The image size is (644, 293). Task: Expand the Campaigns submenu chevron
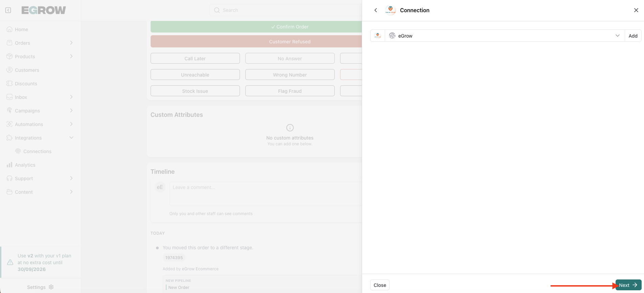click(71, 110)
